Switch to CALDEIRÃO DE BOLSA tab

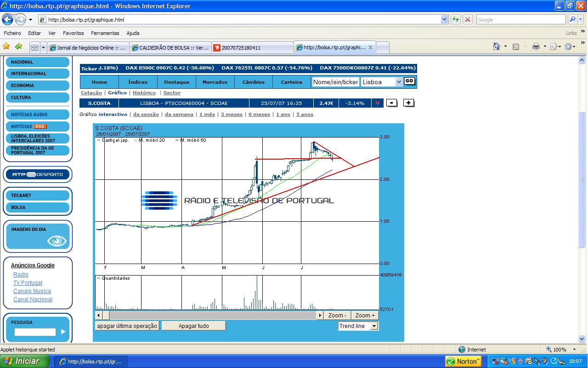(x=170, y=47)
